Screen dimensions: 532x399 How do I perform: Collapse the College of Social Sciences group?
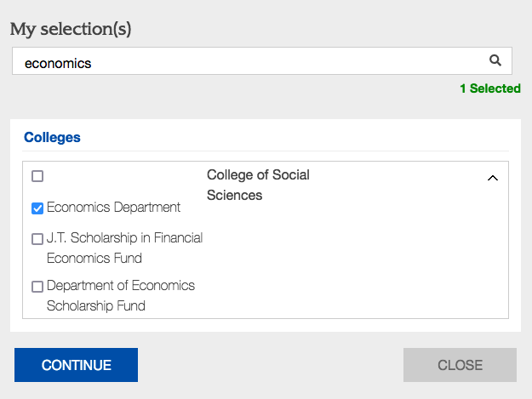click(491, 179)
